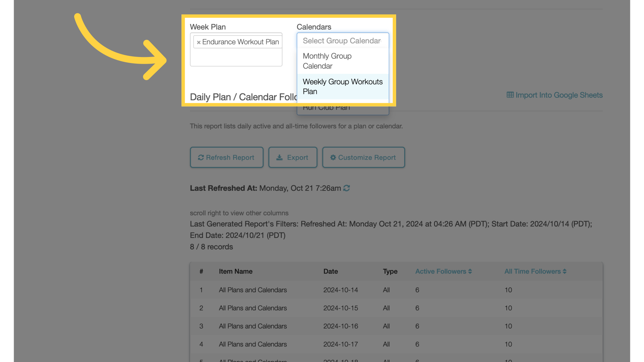Image resolution: width=644 pixels, height=362 pixels.
Task: Select date cell 2024-10-17
Action: (340, 344)
